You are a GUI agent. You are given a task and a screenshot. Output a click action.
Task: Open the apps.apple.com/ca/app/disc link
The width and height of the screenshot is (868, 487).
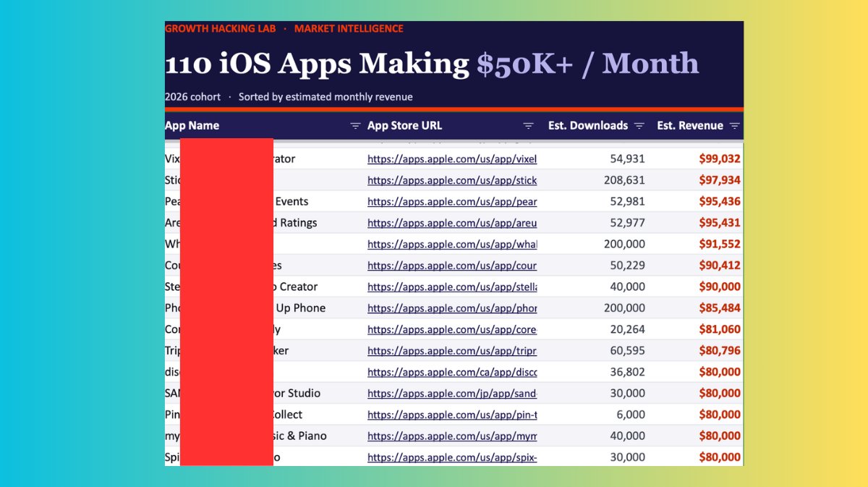(452, 372)
